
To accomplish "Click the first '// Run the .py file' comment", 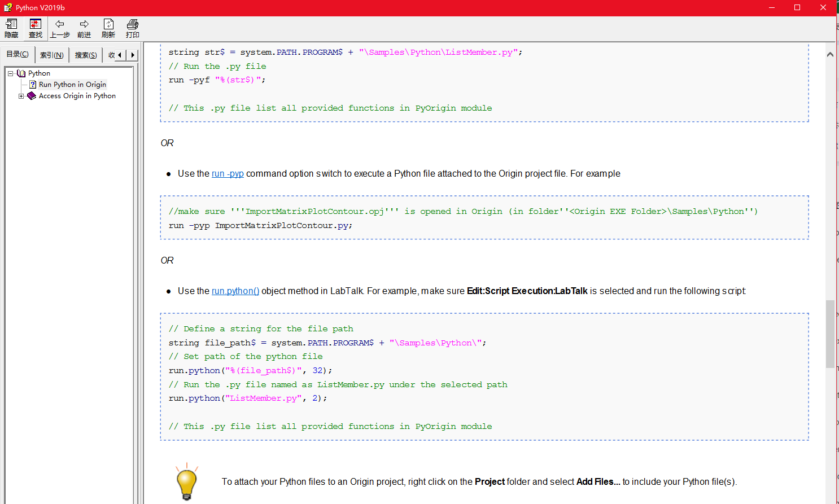I will pyautogui.click(x=217, y=67).
